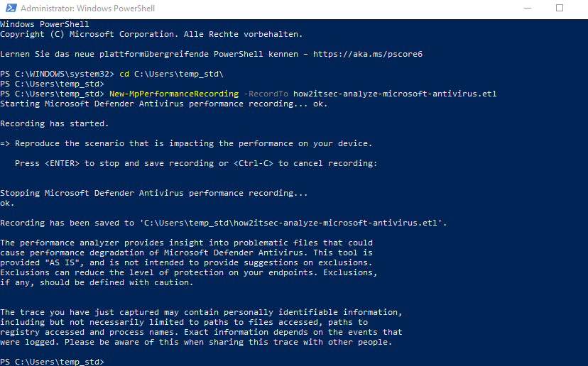Click the Administrator: Windows PowerShell title text
The height and width of the screenshot is (366, 588).
tap(88, 9)
